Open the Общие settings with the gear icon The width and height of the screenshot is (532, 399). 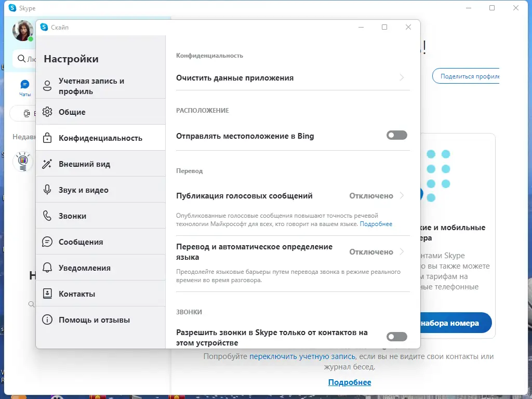coord(47,112)
